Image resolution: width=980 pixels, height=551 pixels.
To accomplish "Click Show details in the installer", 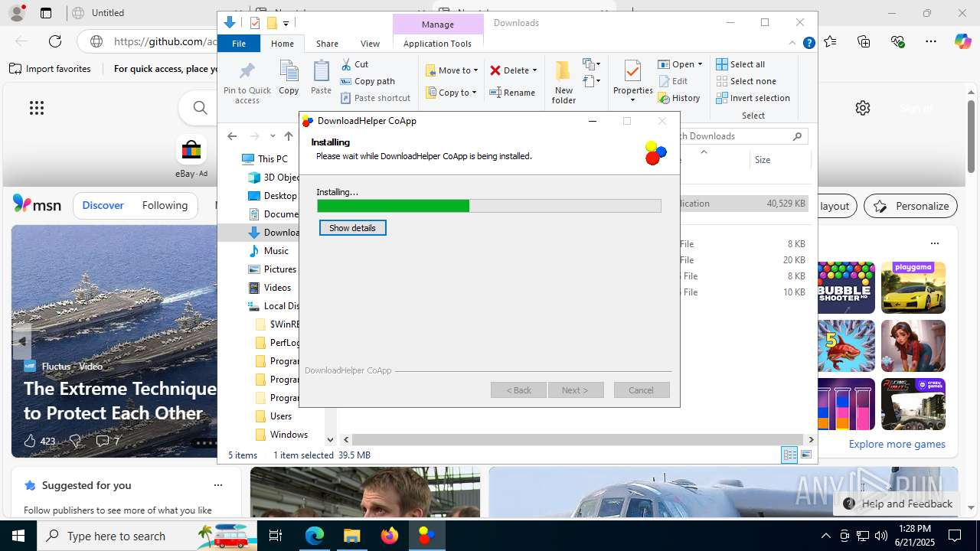I will coord(352,228).
